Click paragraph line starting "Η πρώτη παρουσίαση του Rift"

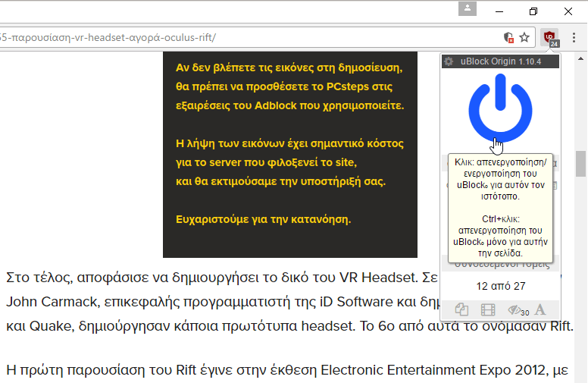coord(287,370)
